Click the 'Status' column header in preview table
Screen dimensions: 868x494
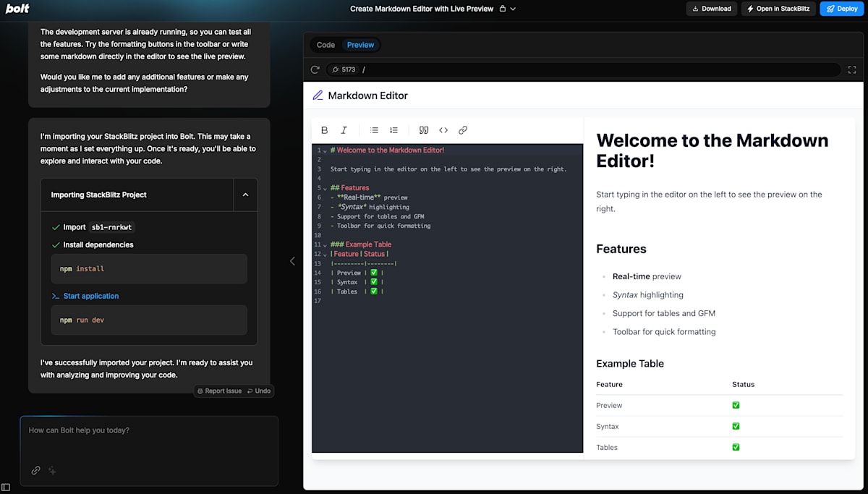[x=743, y=384]
